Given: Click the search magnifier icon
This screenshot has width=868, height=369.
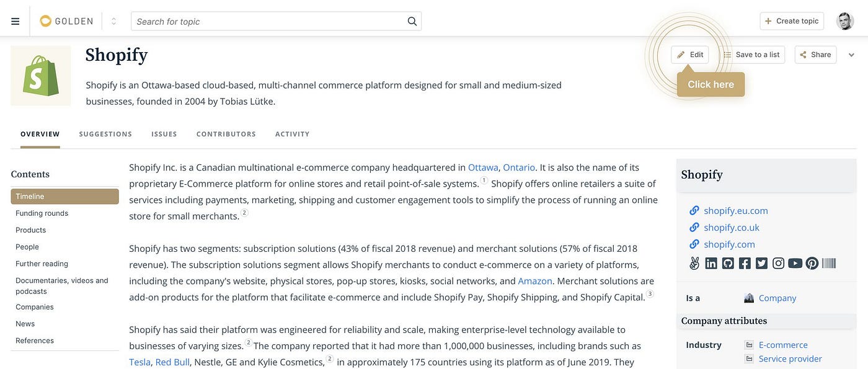Looking at the screenshot, I should point(412,21).
